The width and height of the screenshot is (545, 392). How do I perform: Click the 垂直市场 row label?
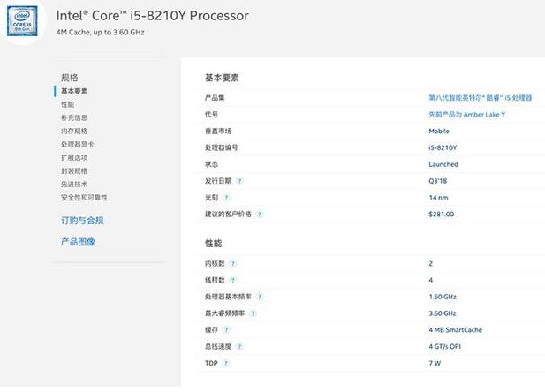[218, 131]
